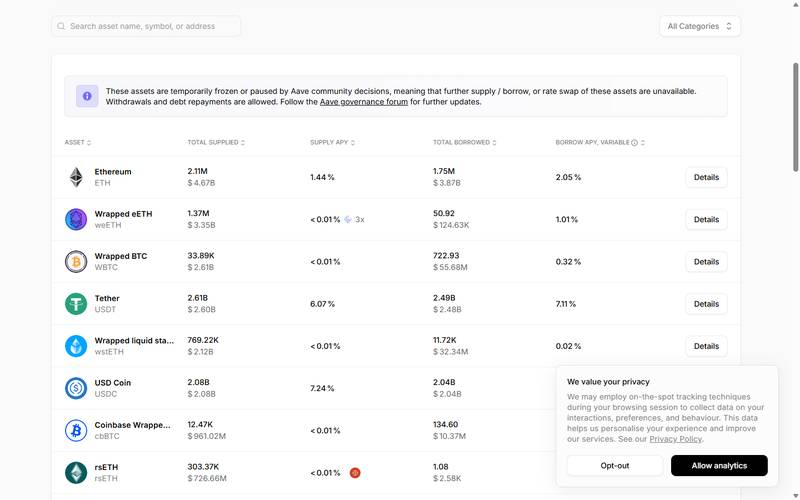Click the "2.11M" total supplied value
The image size is (800, 500).
(197, 171)
